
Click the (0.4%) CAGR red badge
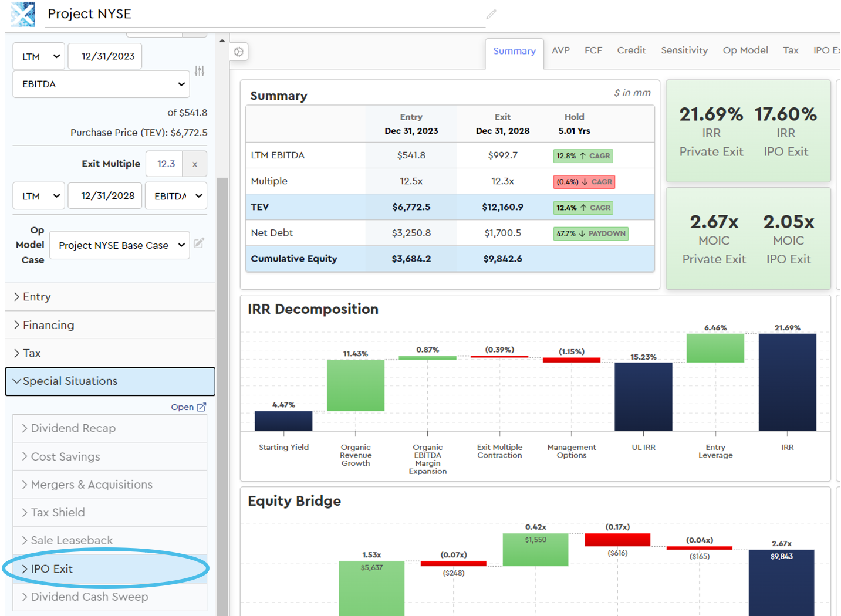tap(585, 181)
